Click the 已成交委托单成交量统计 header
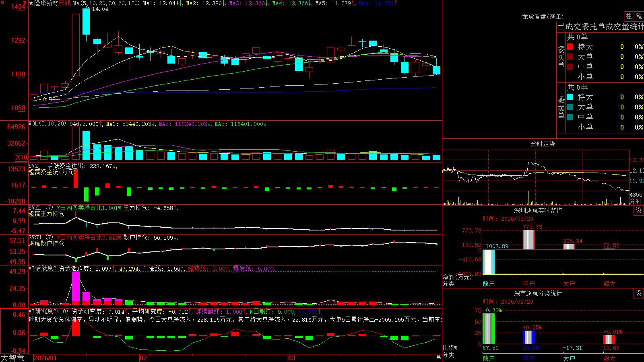Viewport: 644px width, 362px height. point(601,27)
